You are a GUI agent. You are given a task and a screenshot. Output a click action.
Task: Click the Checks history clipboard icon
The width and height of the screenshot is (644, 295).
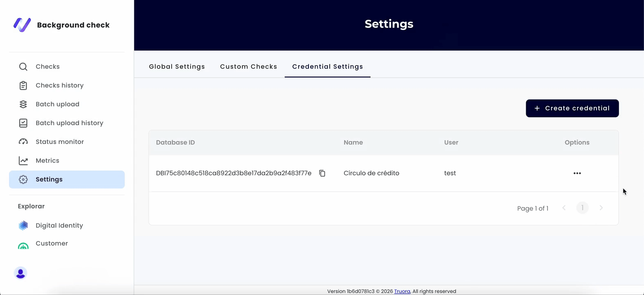[23, 85]
